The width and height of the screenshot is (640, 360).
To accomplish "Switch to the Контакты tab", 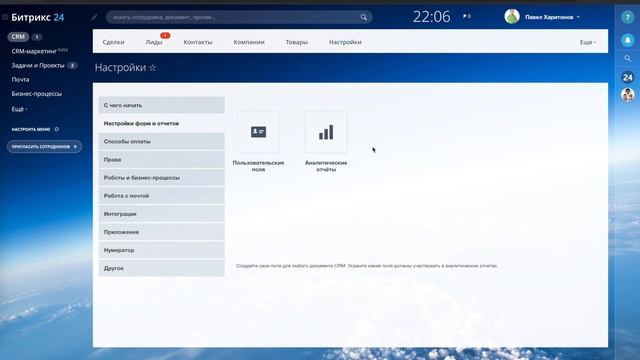I will pyautogui.click(x=198, y=42).
